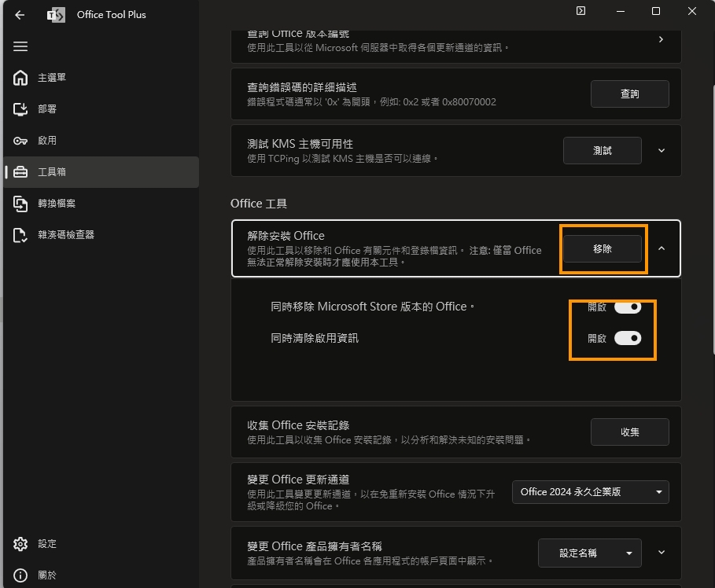Image resolution: width=715 pixels, height=588 pixels.
Task: Click the key icon beside 啟用
Action: click(20, 141)
